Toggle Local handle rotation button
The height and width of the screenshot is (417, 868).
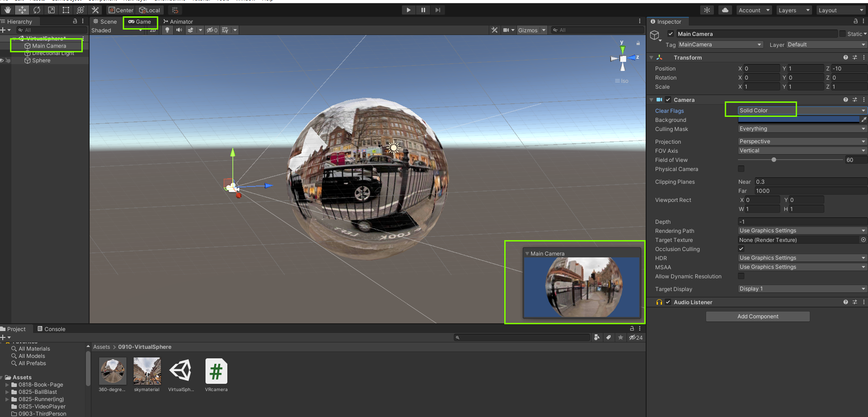click(150, 10)
